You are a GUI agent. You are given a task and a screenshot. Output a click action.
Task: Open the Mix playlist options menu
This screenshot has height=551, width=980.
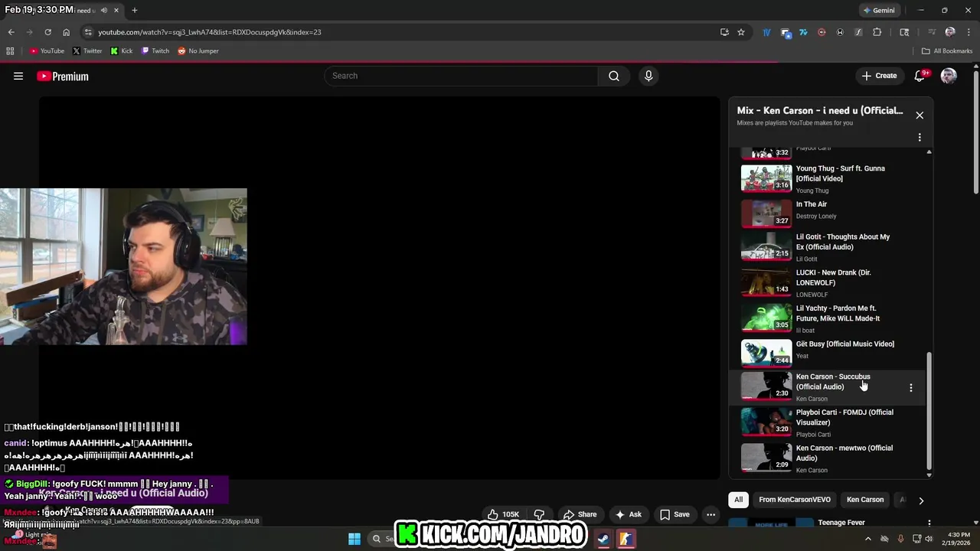click(x=920, y=138)
